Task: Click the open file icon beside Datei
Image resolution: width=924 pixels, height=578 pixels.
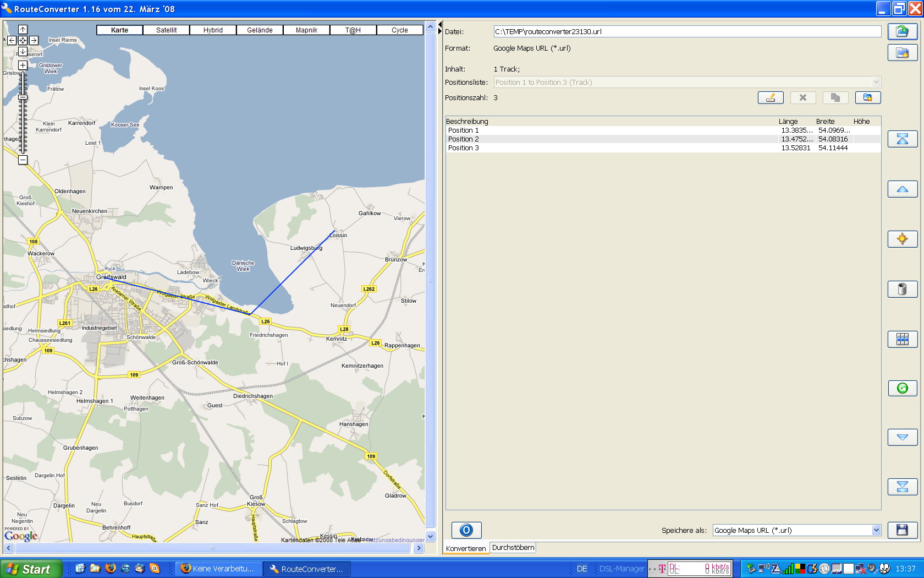Action: (902, 31)
